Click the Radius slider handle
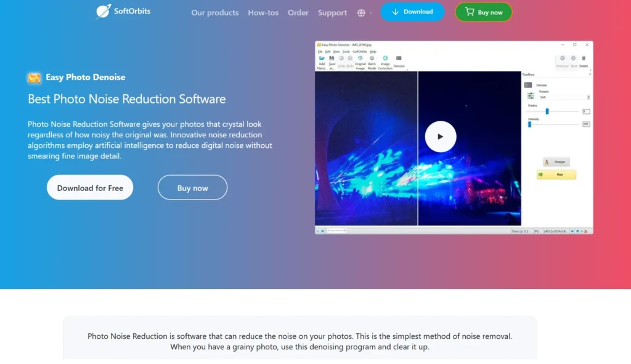This screenshot has width=631, height=364. tap(547, 111)
